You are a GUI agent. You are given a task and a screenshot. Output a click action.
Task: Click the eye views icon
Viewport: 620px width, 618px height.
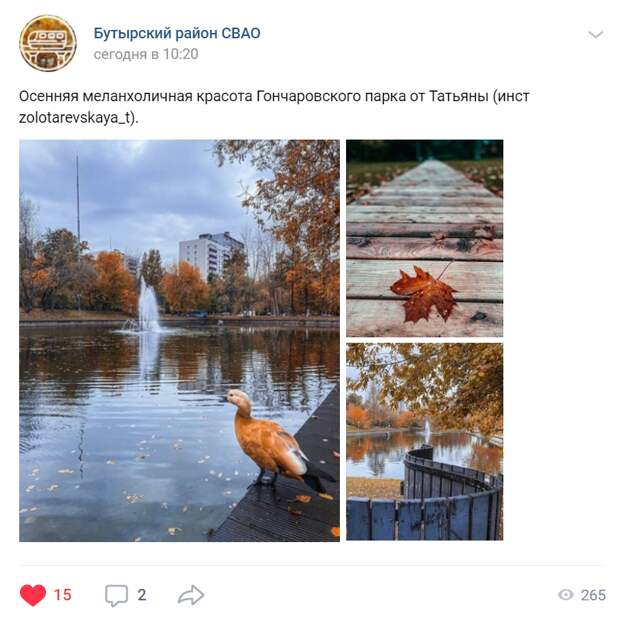[x=565, y=595]
